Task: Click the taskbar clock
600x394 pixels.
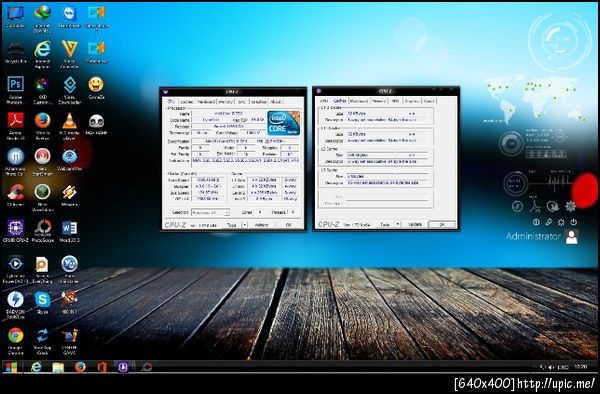Action: click(x=581, y=367)
